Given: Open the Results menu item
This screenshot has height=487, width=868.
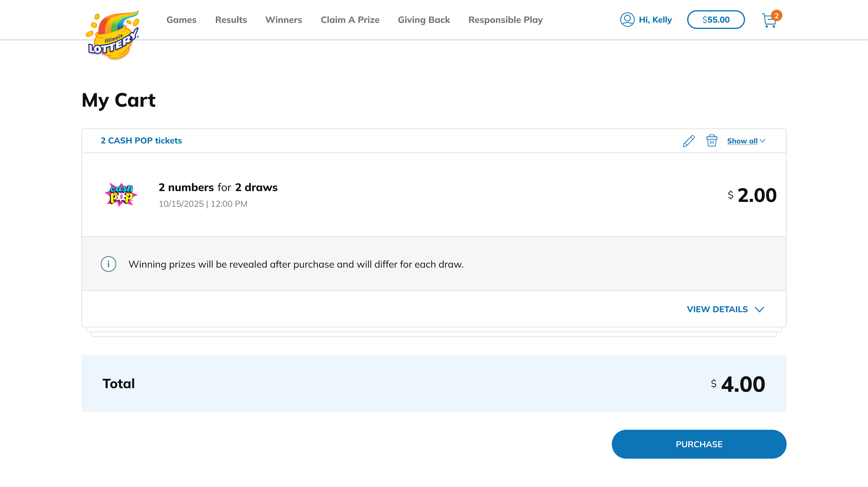Looking at the screenshot, I should (231, 20).
